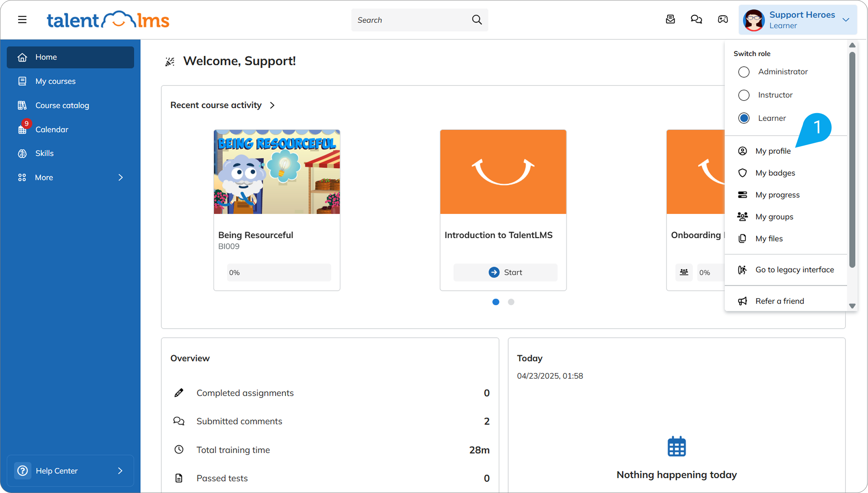868x493 pixels.
Task: Click the scroll up arrow in user menu
Action: (852, 45)
